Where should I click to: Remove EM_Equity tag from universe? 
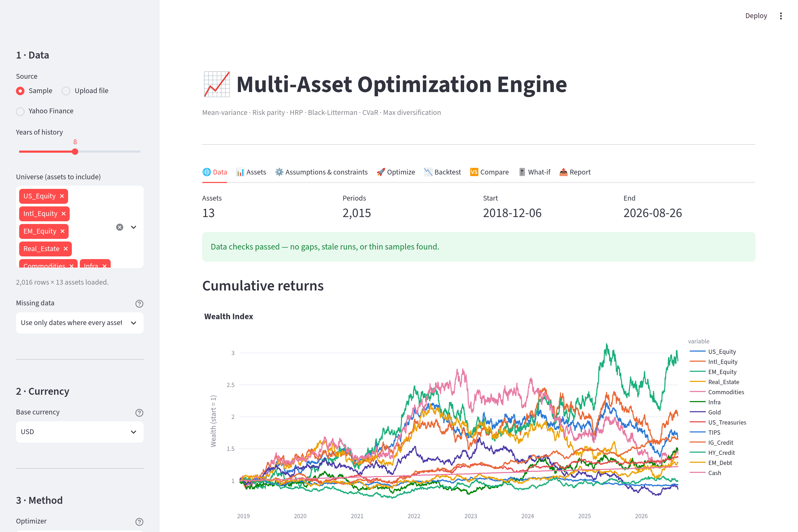[63, 231]
